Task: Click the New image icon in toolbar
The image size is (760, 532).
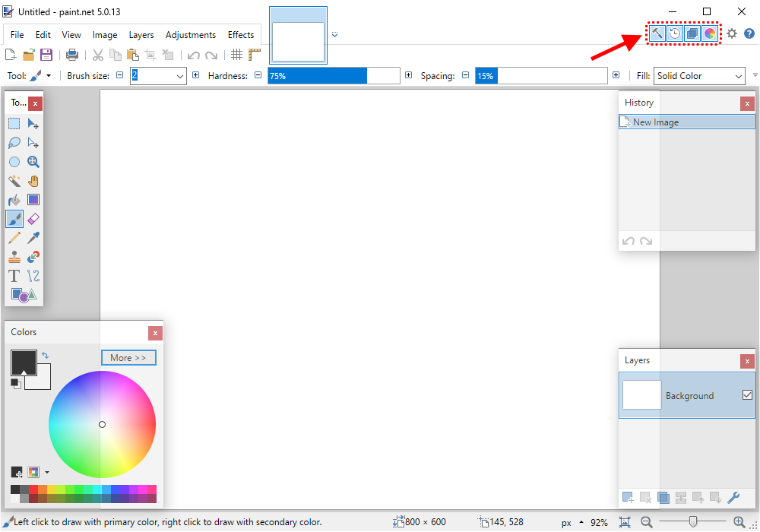Action: pos(11,55)
